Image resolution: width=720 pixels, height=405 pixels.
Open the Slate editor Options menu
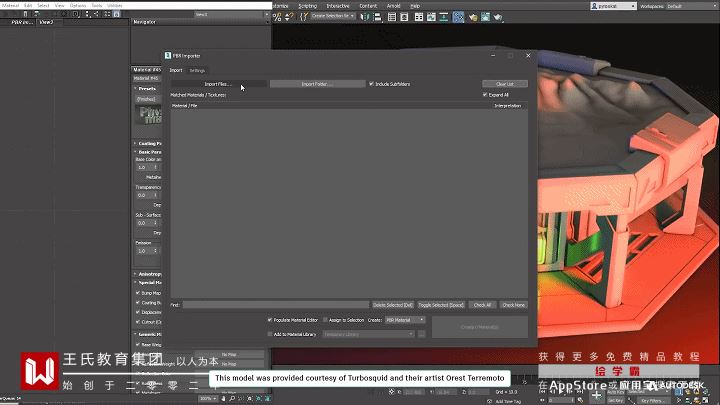point(78,6)
